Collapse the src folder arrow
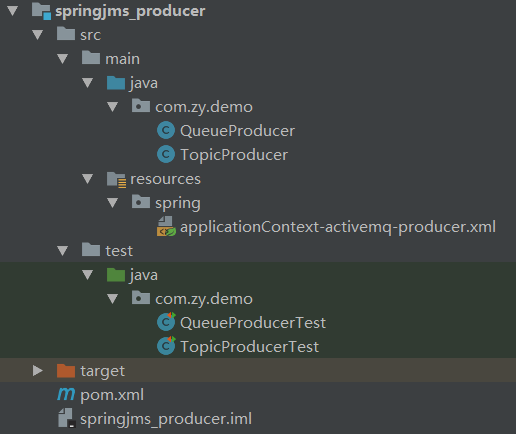Screen dimensions: 516x434 pyautogui.click(x=38, y=35)
